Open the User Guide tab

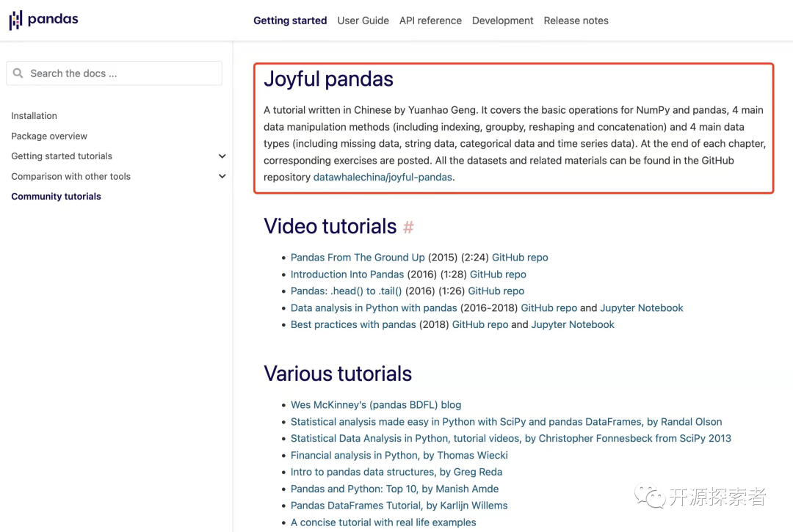point(363,21)
